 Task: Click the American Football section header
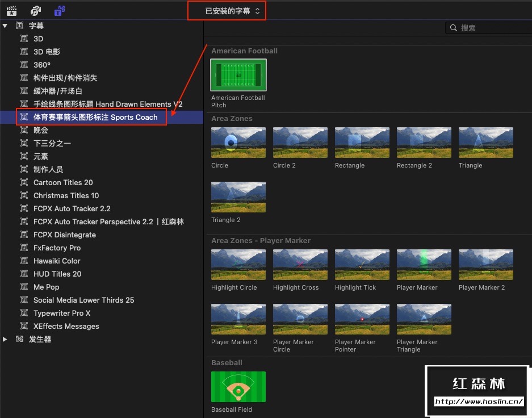point(244,51)
